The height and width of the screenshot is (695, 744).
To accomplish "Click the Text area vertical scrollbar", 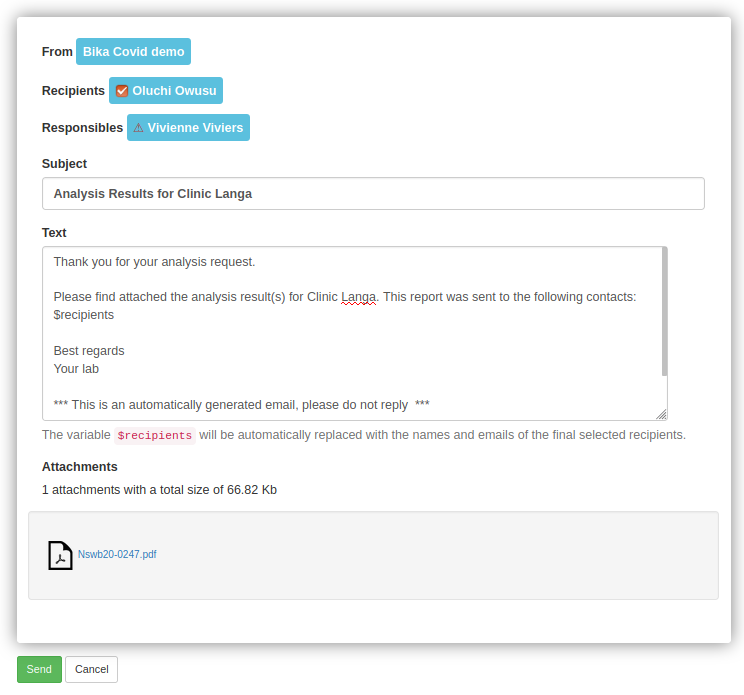I will click(x=664, y=310).
